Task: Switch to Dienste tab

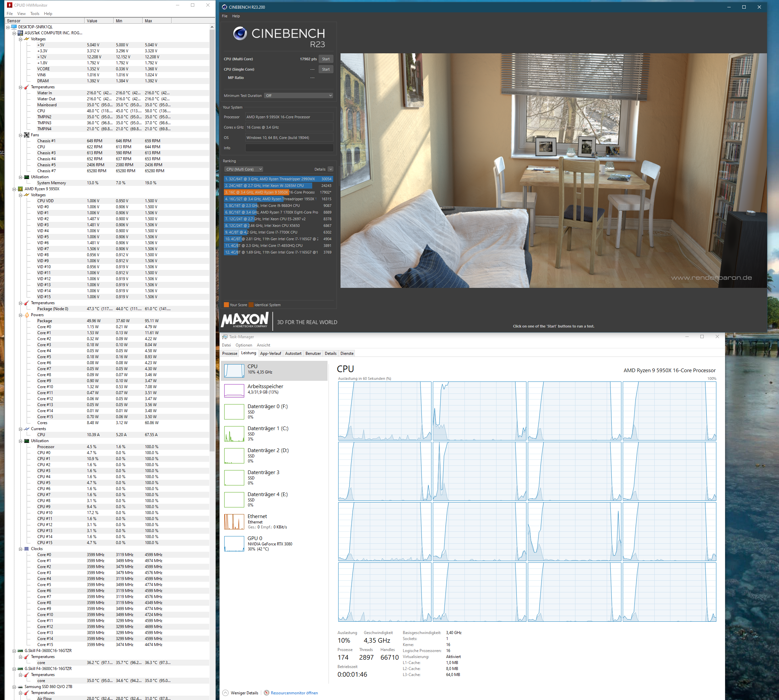Action: pyautogui.click(x=347, y=353)
